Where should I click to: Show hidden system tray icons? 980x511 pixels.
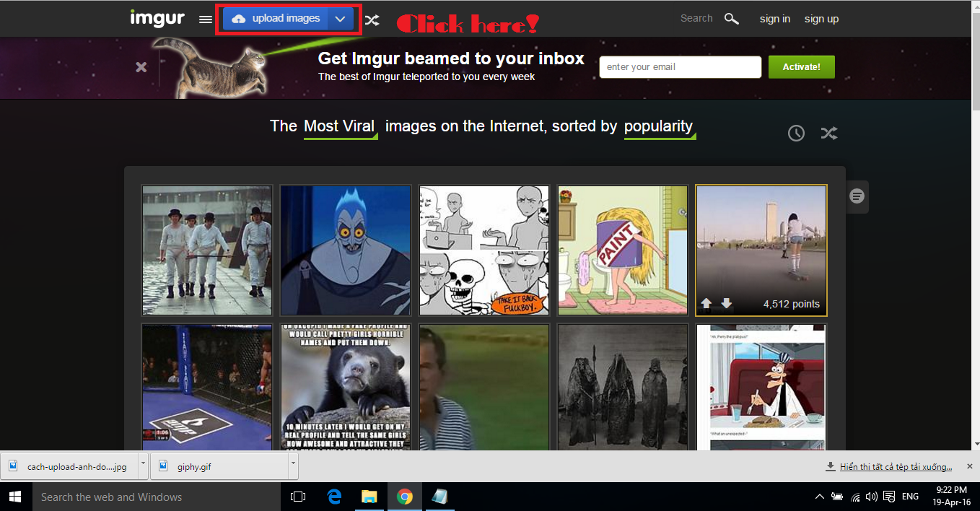[x=819, y=497]
